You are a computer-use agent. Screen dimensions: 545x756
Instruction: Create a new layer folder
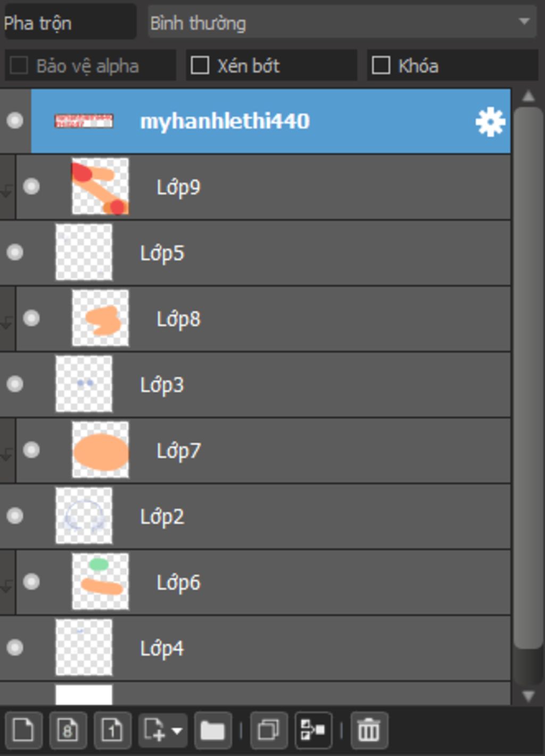[213, 729]
